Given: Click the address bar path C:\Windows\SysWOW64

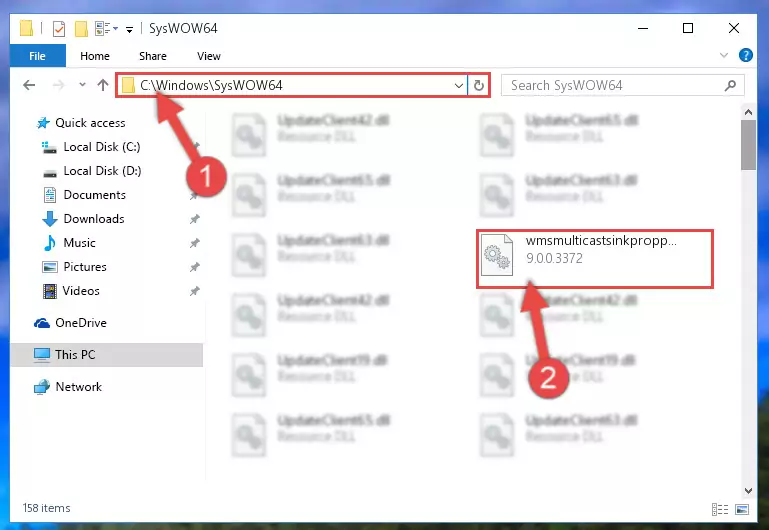Looking at the screenshot, I should 211,85.
